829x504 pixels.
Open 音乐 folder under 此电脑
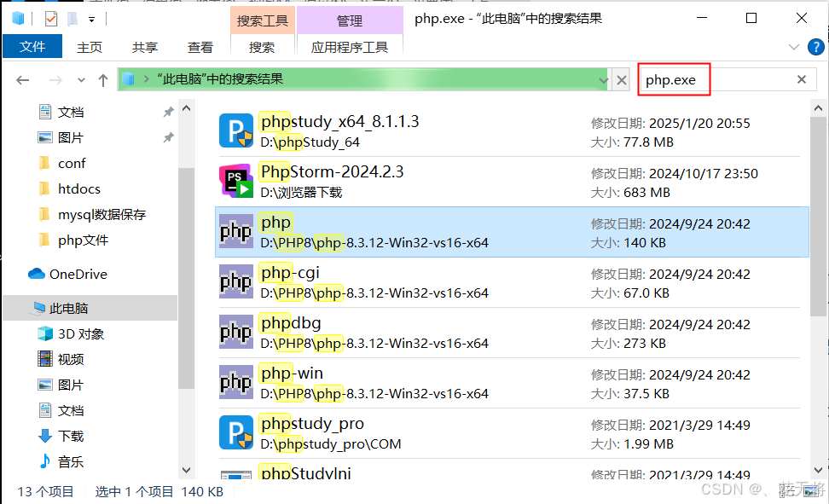[61, 461]
